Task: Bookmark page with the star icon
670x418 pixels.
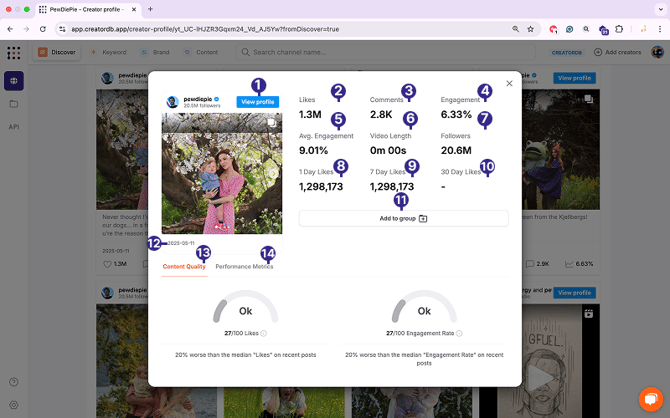Action: click(530, 29)
